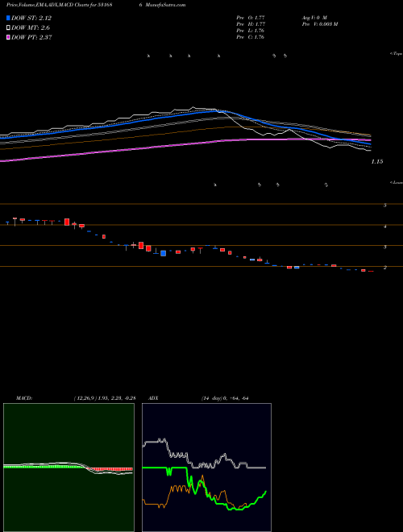The image size is (403, 532).
Task: Click the 'ADX' panel heading
Action: [x=153, y=398]
